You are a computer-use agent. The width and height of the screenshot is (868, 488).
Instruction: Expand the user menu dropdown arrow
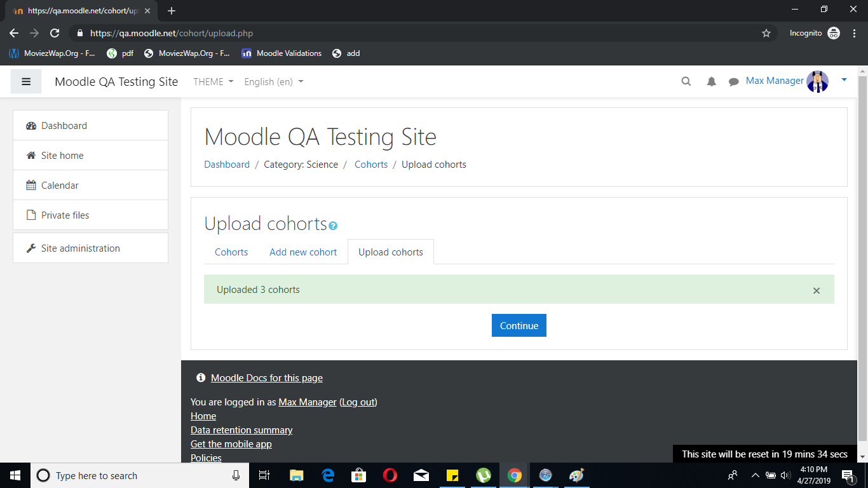[844, 79]
